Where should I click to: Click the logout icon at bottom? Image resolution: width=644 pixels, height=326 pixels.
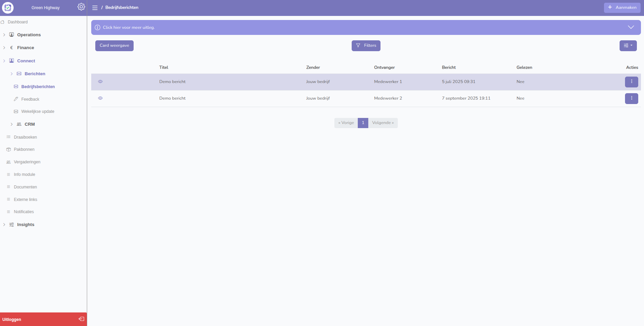[81, 319]
